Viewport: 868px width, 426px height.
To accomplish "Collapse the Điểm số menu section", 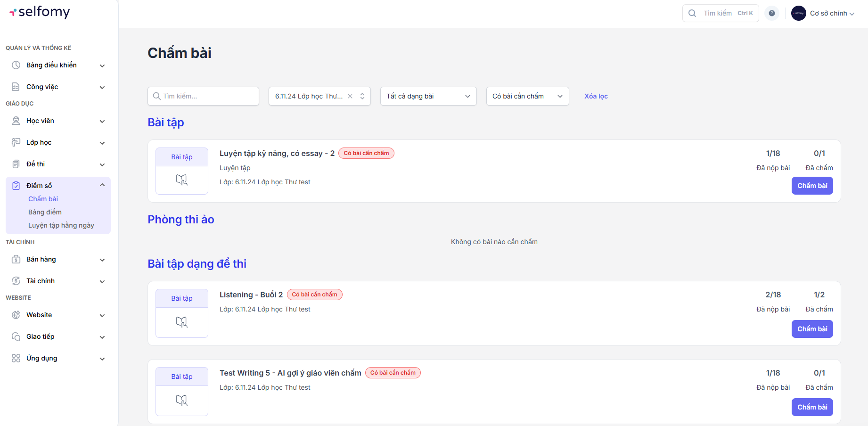I will tap(102, 185).
